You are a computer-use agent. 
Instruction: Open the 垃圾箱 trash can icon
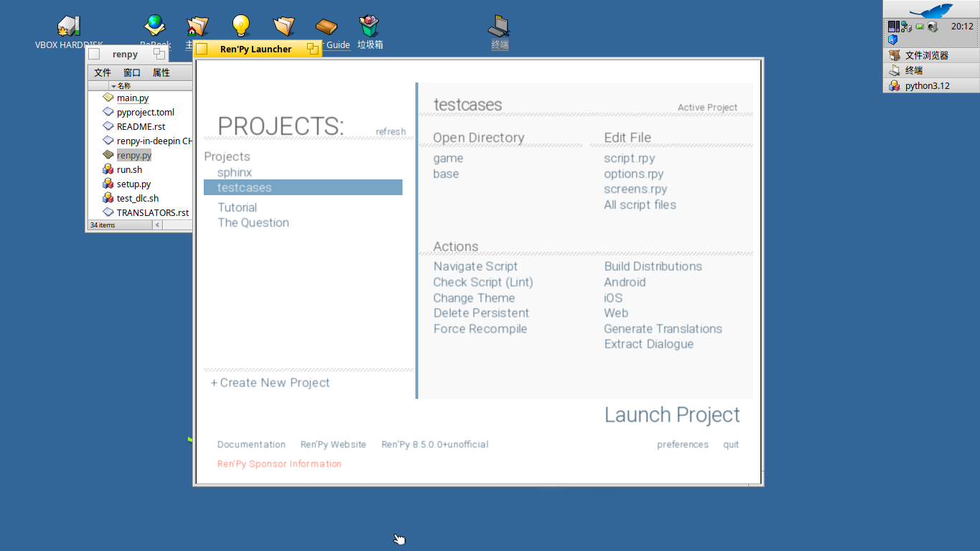[369, 26]
